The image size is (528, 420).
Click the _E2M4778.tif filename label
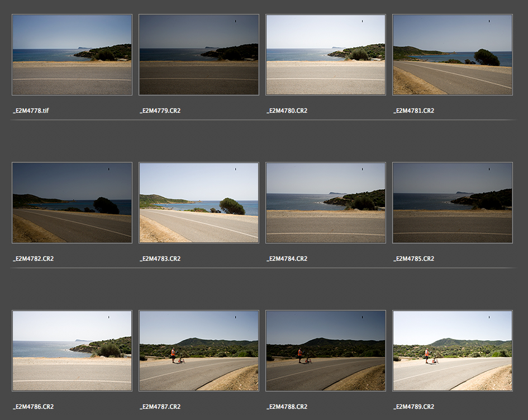tap(31, 111)
